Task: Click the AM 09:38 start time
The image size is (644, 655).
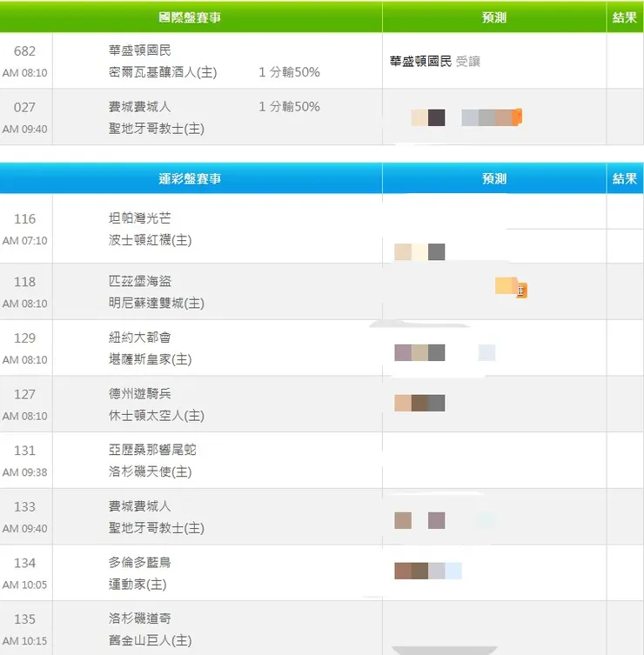Action: [x=24, y=472]
